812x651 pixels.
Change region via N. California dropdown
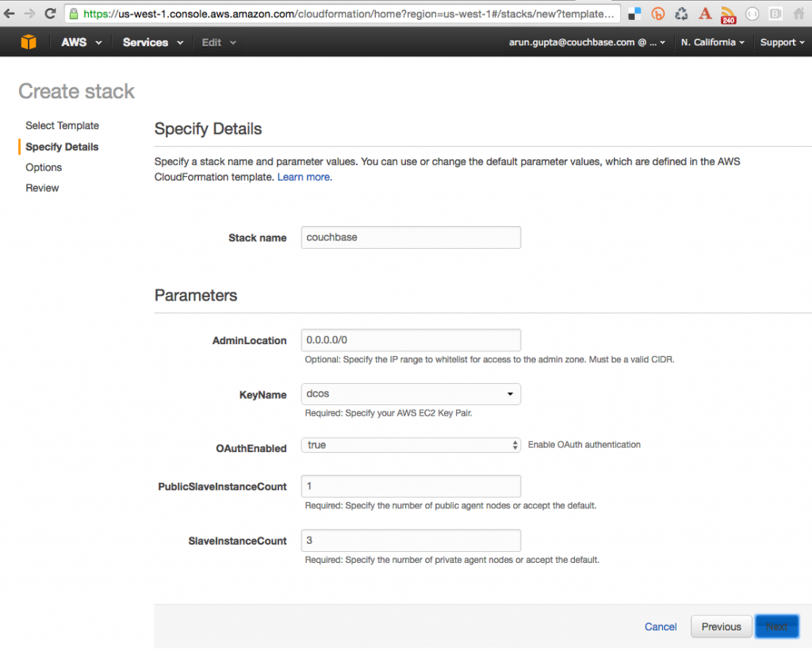713,43
